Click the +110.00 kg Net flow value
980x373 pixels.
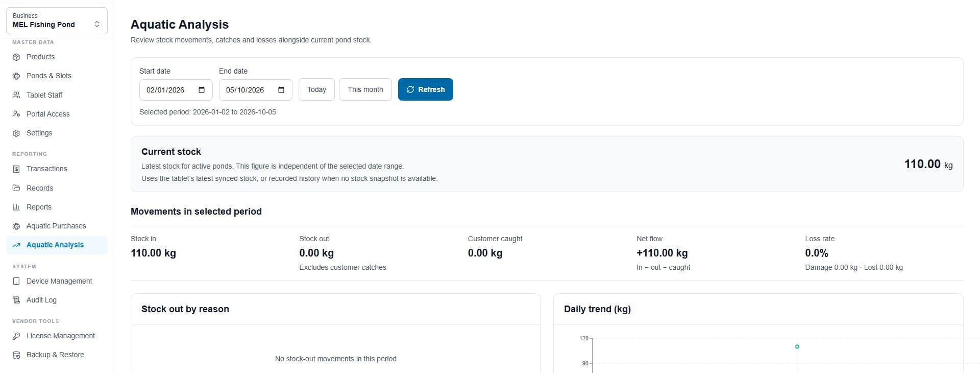pyautogui.click(x=662, y=253)
